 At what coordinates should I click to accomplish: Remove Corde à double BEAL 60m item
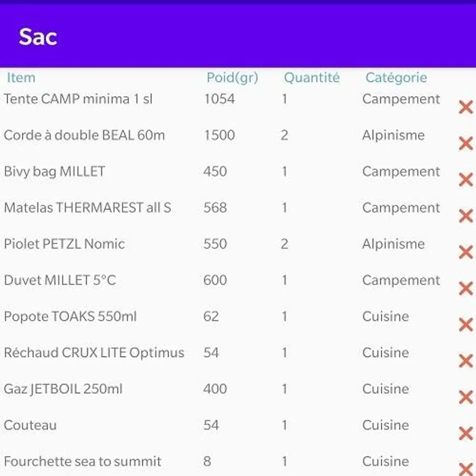point(465,143)
